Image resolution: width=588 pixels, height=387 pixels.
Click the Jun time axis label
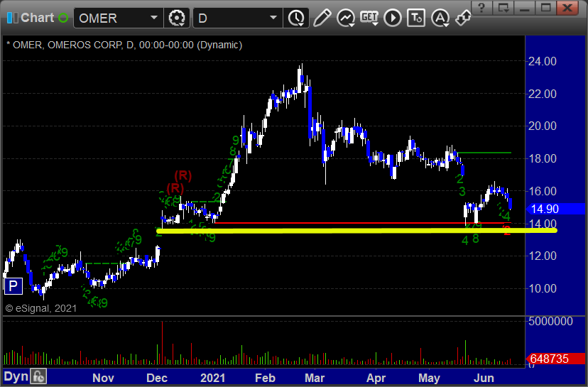pyautogui.click(x=484, y=378)
